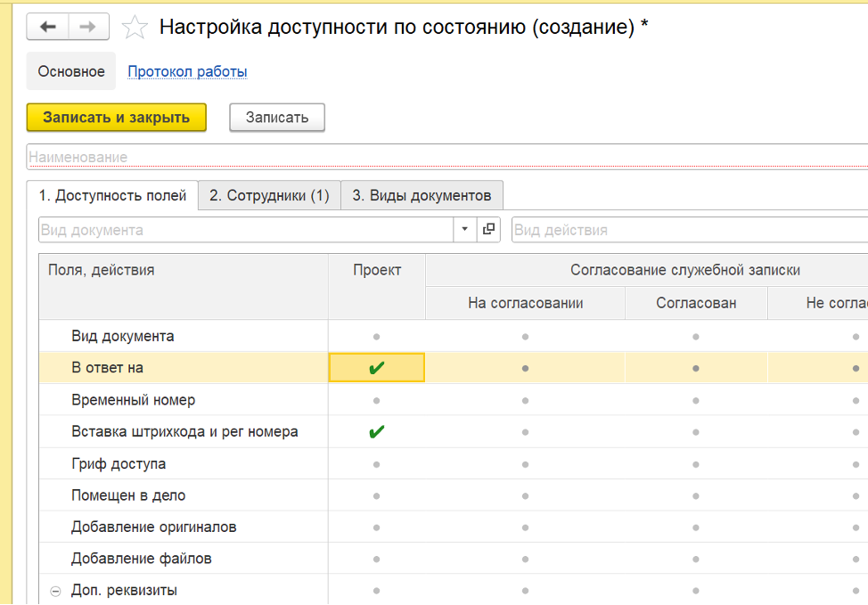Open the Вид документа dropdown list
The width and height of the screenshot is (868, 605).
(464, 230)
